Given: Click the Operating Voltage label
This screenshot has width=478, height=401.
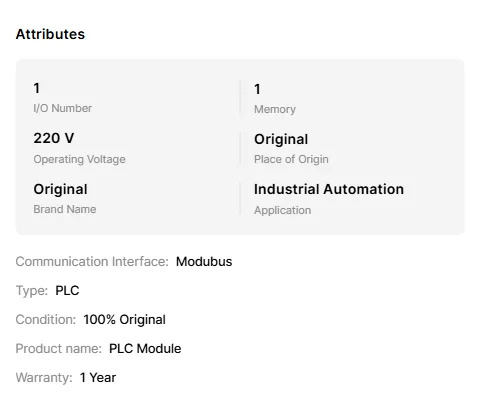Looking at the screenshot, I should (79, 159).
